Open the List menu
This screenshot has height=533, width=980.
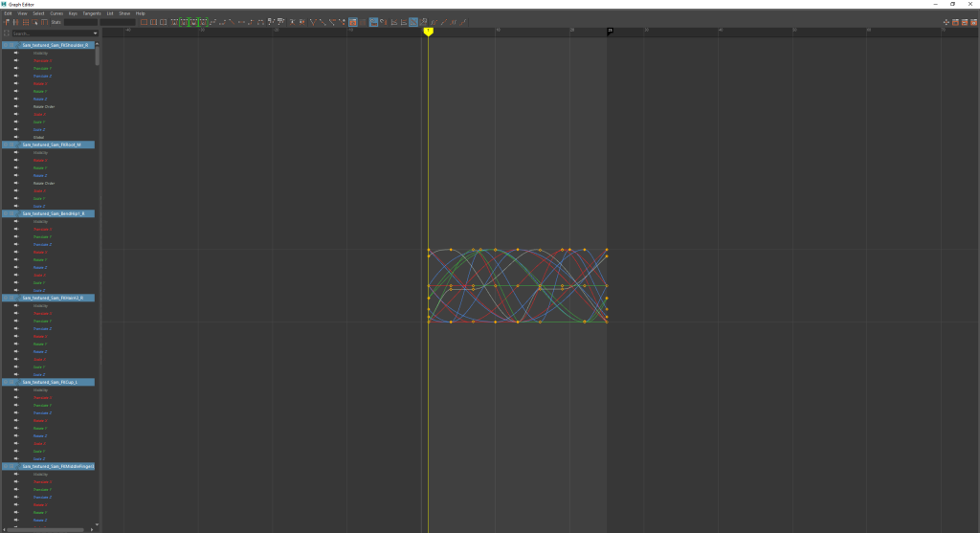(110, 13)
